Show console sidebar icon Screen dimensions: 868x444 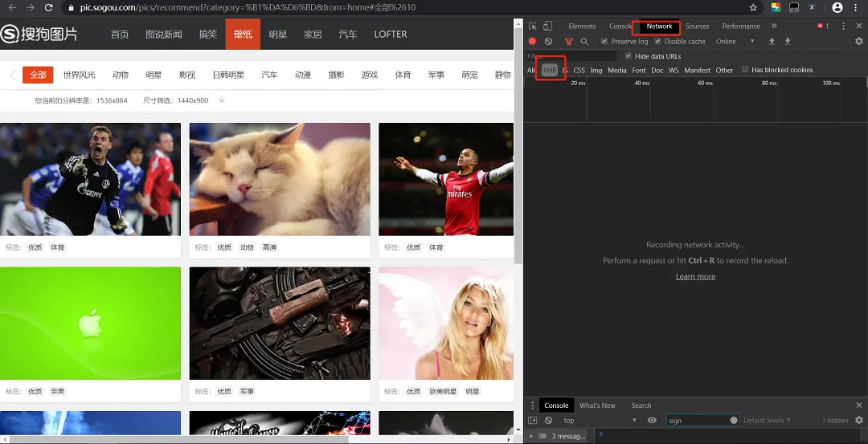coord(533,420)
